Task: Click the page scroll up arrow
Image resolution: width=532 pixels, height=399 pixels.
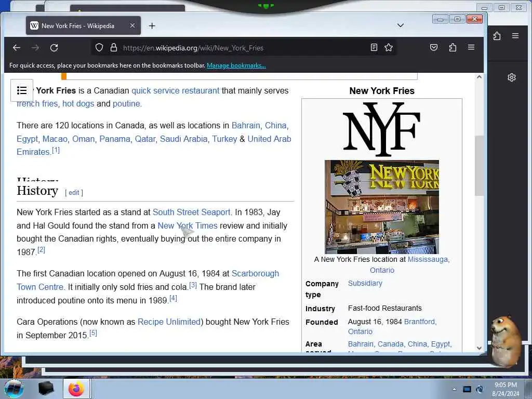Action: click(x=479, y=77)
